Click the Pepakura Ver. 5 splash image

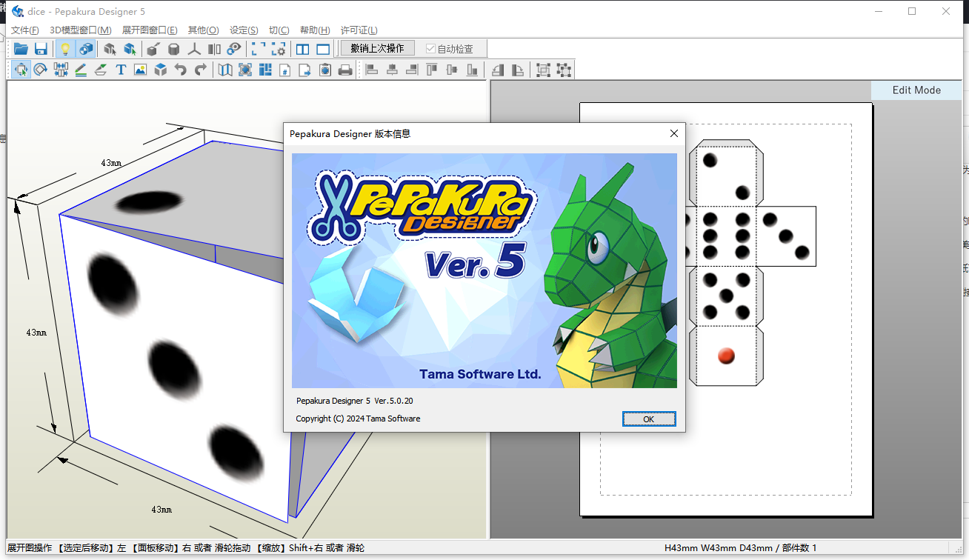point(485,270)
